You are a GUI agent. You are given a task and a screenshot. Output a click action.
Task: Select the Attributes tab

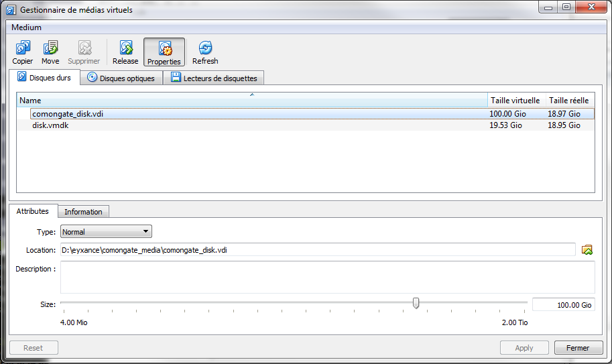click(x=33, y=211)
